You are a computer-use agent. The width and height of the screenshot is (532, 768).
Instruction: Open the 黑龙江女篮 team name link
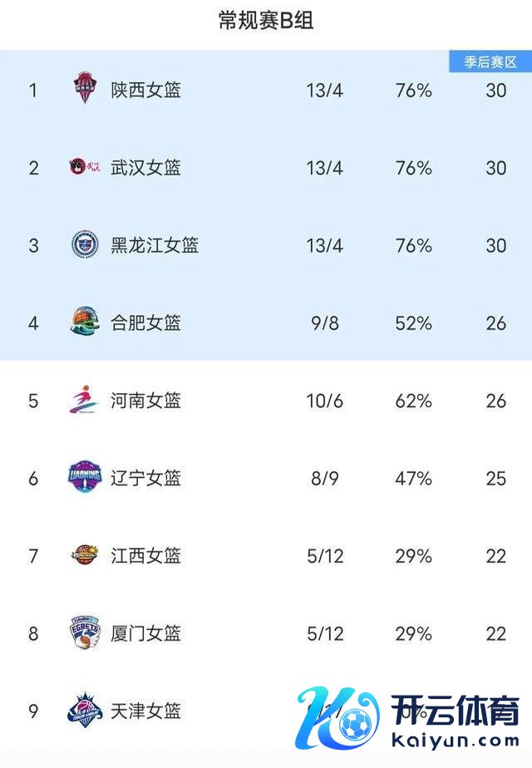(x=155, y=246)
